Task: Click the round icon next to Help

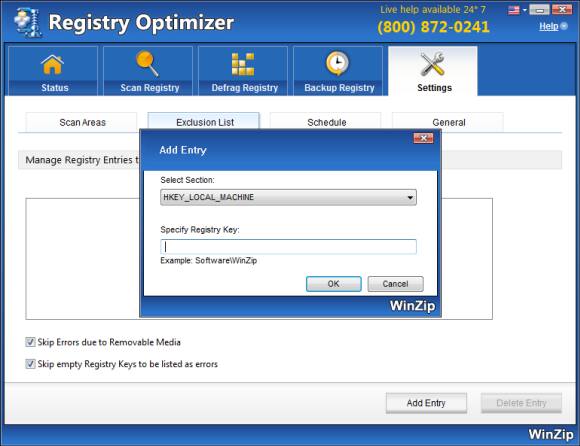Action: click(564, 26)
